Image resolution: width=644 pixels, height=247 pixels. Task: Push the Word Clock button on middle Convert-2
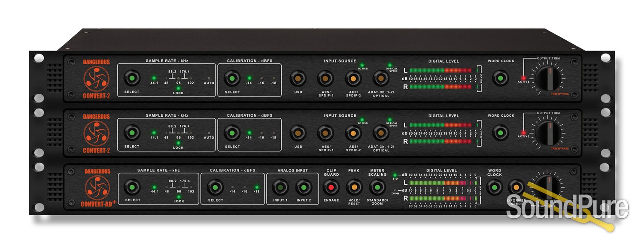500,133
